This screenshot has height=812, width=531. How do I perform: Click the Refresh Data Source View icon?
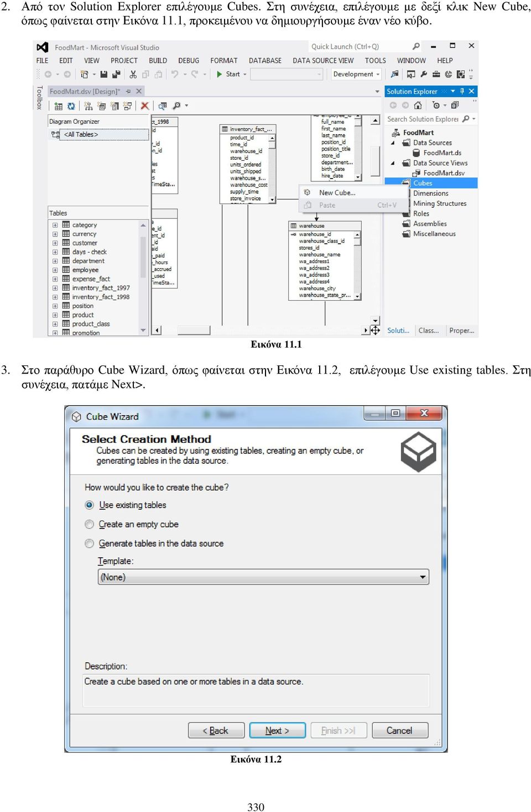71,106
